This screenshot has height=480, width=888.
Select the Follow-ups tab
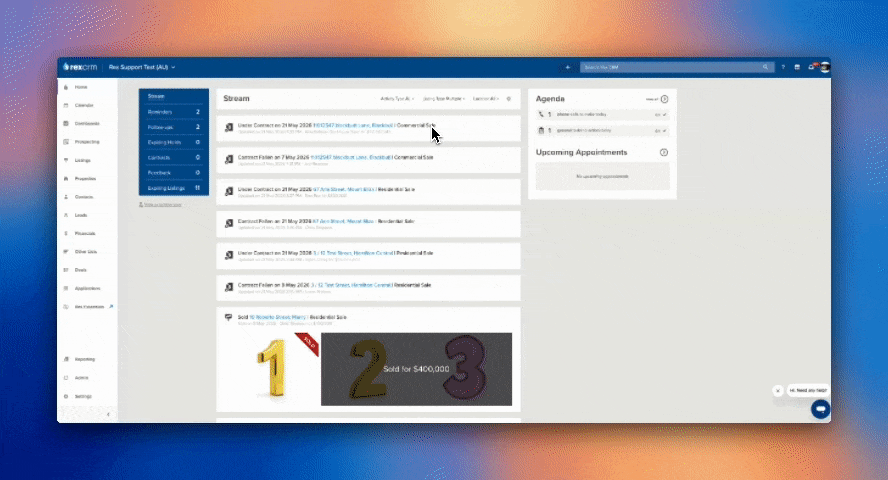click(x=174, y=127)
